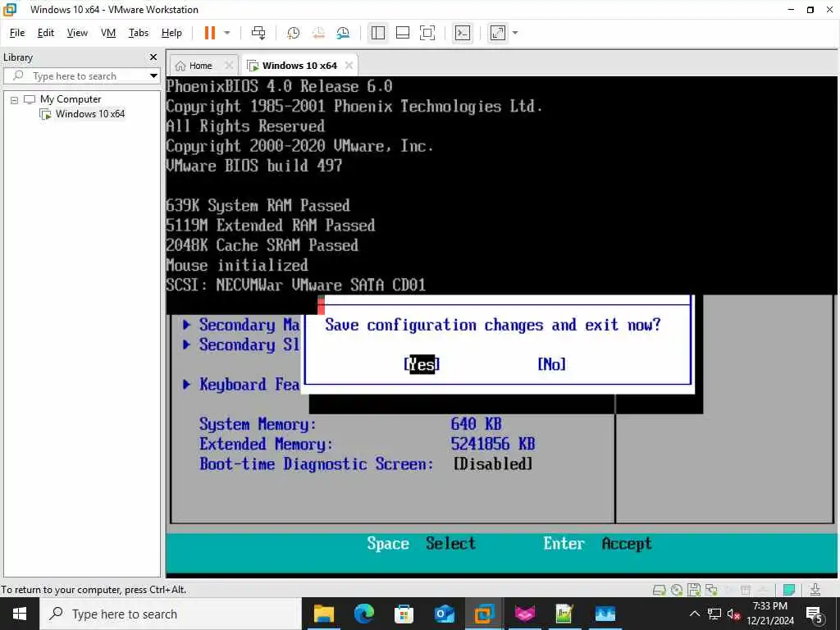Viewport: 840px width, 630px height.
Task: Open the Library search filter dropdown
Action: click(153, 76)
